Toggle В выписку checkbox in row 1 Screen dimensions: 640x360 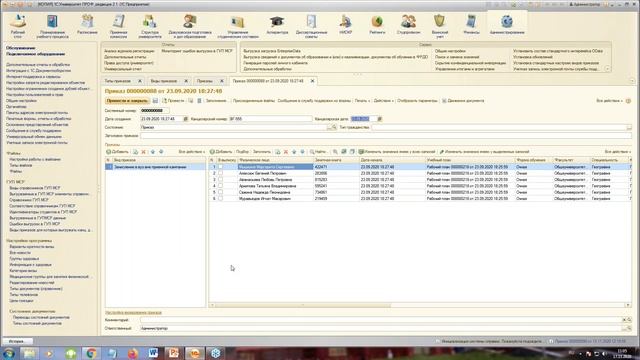point(220,167)
